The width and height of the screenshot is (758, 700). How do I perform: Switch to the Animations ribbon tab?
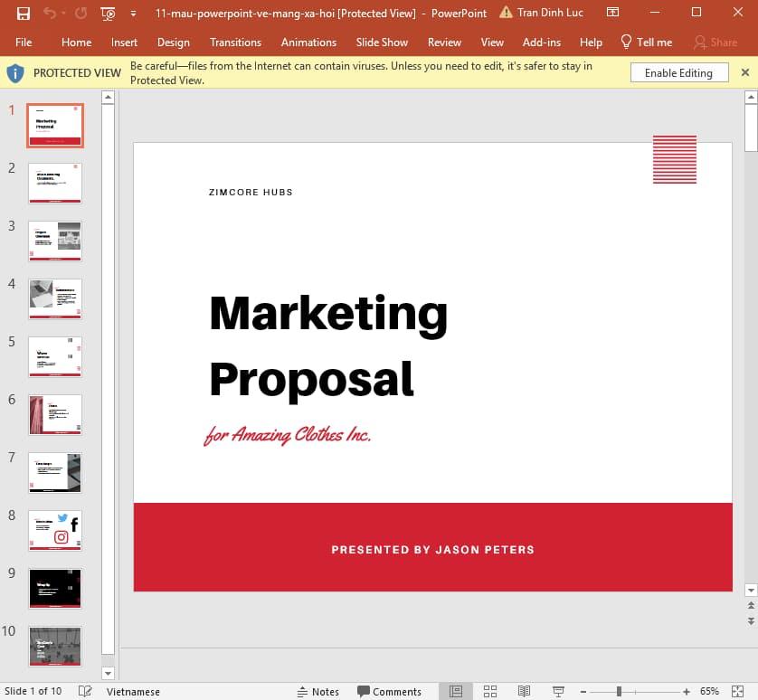pyautogui.click(x=308, y=42)
